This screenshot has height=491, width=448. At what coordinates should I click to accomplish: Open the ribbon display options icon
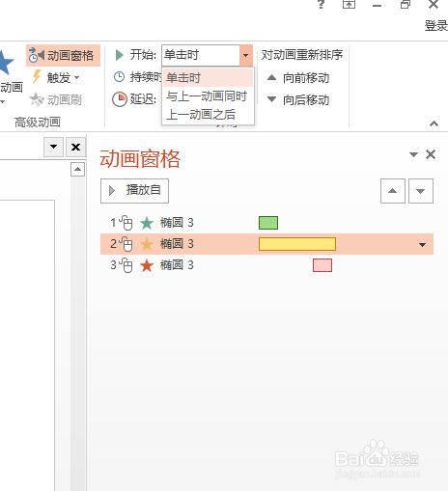pyautogui.click(x=349, y=5)
